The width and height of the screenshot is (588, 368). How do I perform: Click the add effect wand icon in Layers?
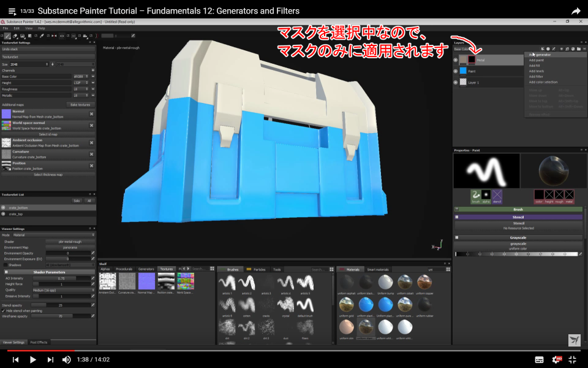[x=542, y=49]
